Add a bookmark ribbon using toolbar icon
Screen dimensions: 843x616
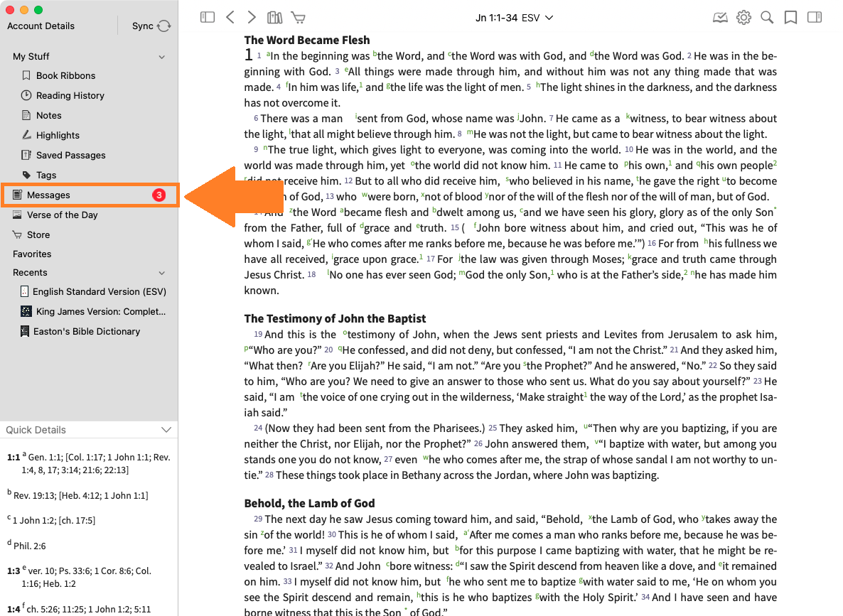point(790,18)
